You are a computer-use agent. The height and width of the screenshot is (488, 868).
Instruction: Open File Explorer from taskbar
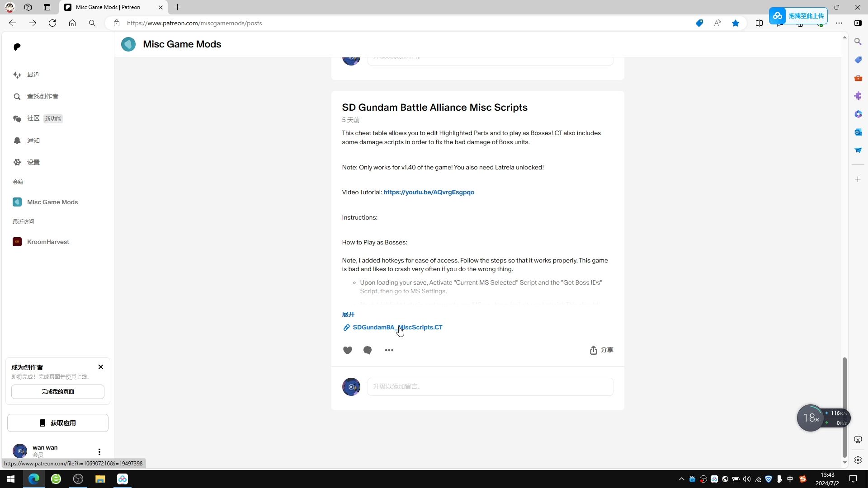100,479
